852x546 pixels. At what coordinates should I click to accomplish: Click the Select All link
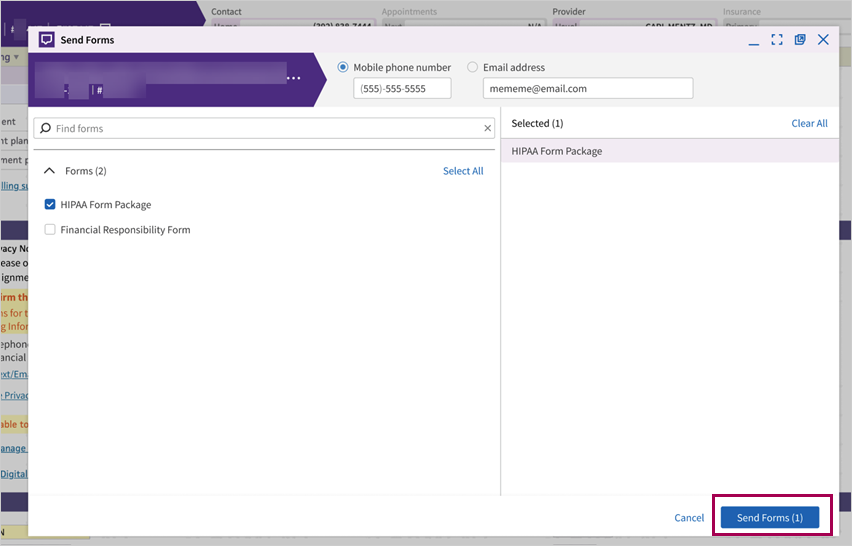point(463,171)
